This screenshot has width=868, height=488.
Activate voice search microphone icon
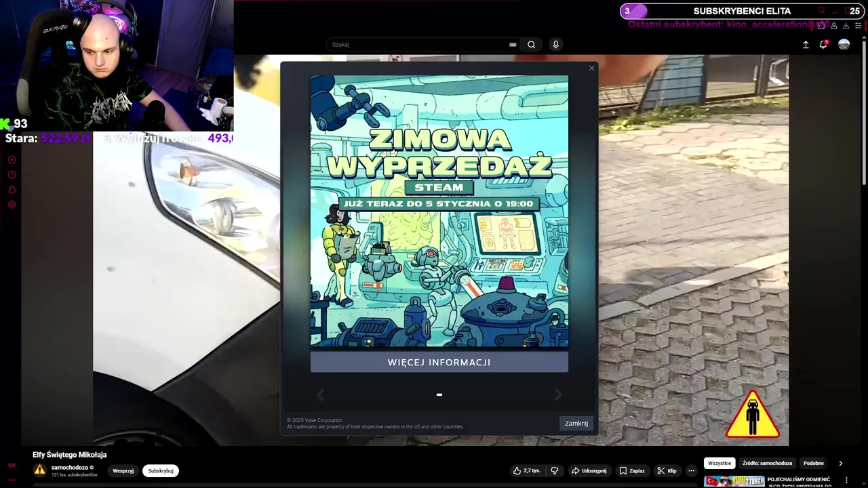click(x=555, y=45)
